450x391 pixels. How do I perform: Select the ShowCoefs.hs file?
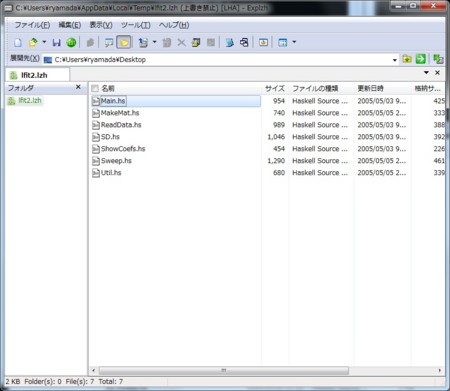click(123, 149)
